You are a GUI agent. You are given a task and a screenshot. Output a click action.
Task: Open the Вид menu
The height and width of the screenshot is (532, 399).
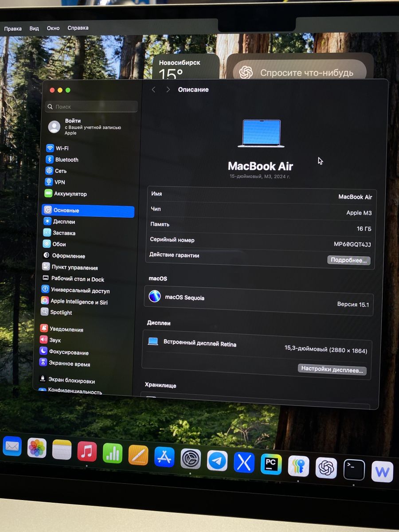click(x=34, y=28)
